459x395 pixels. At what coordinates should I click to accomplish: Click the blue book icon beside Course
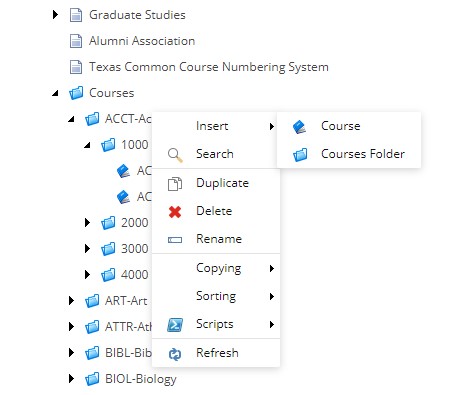299,127
